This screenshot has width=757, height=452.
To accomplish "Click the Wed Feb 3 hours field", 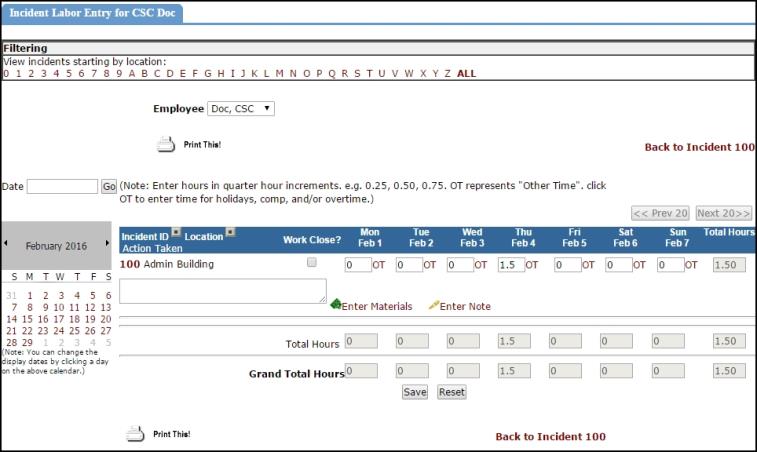I will (460, 265).
